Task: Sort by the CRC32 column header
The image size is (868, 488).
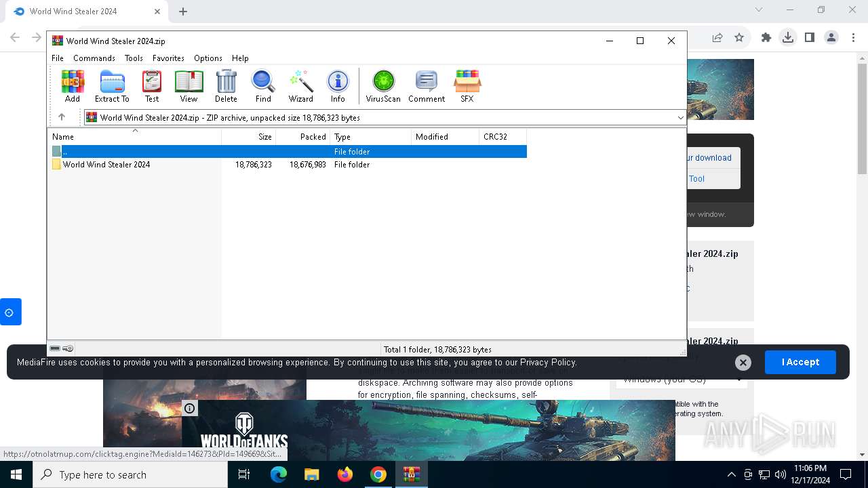Action: (x=503, y=137)
